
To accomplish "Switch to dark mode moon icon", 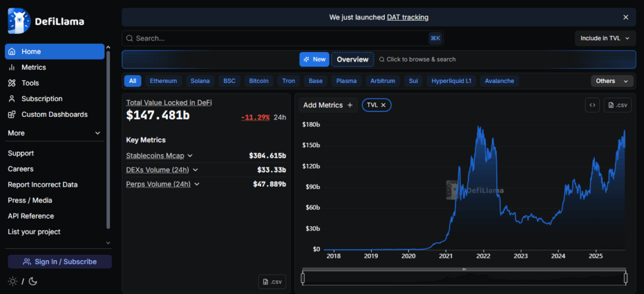I will coord(33,281).
